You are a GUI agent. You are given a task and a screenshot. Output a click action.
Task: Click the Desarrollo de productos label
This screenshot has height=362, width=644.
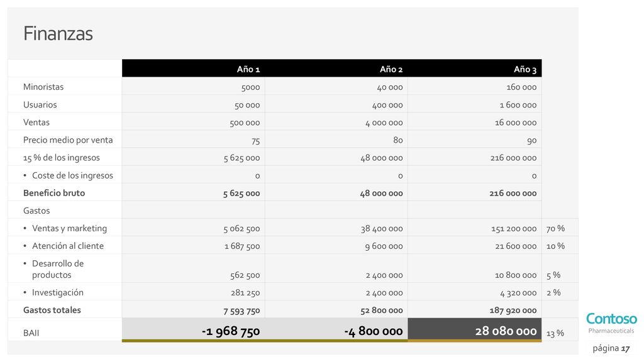tap(58, 269)
